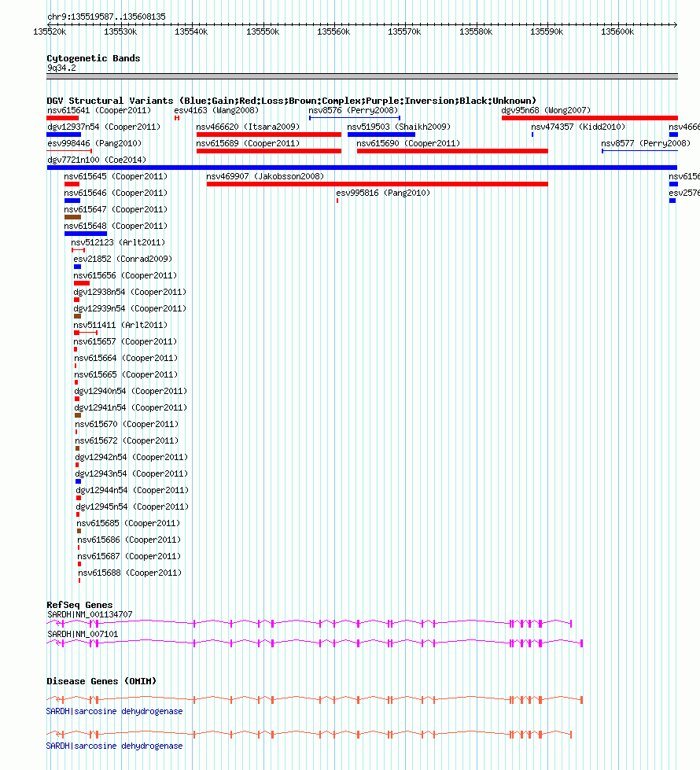Open variant nsv615690 (Cooper2011)
700x770 pixels.
coord(408,143)
